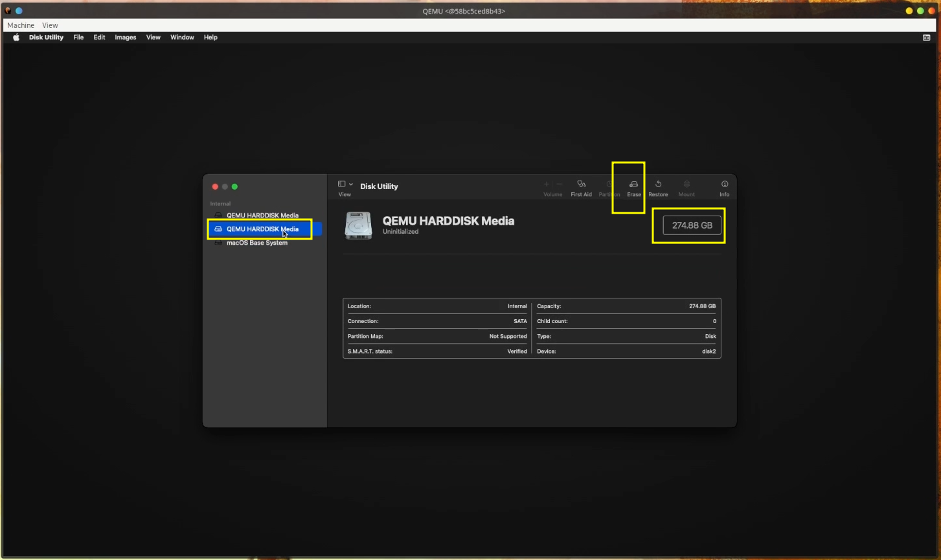The image size is (941, 560).
Task: Click the Child count value 0
Action: (714, 321)
